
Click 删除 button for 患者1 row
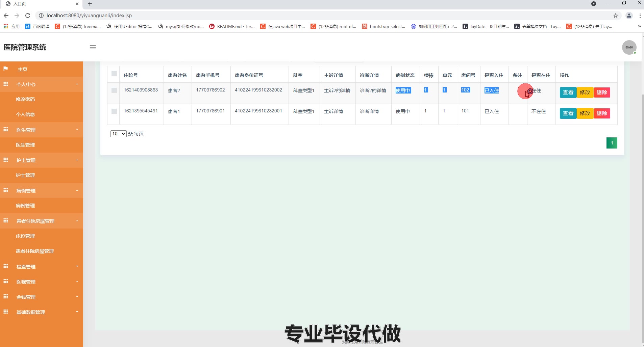tap(602, 113)
